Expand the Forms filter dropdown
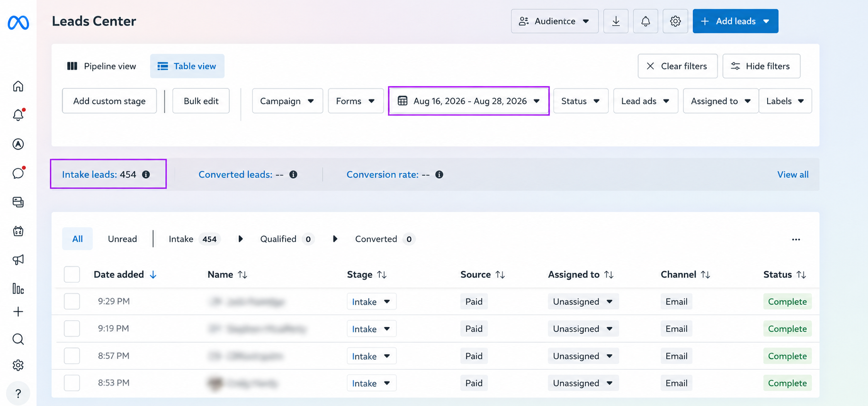Screen dimensions: 868x406 tap(356, 101)
